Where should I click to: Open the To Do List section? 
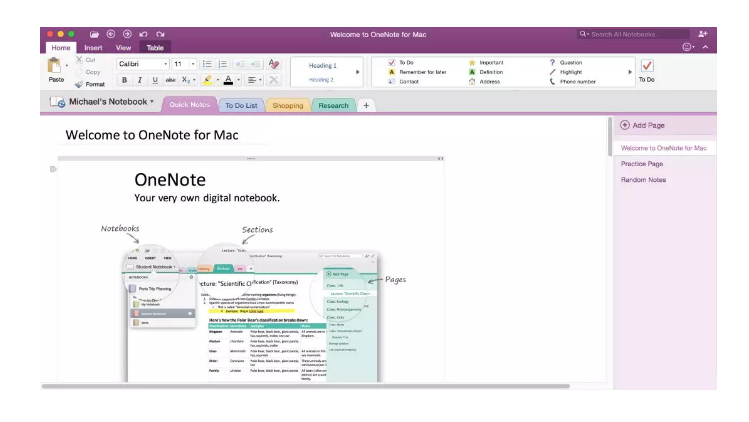click(x=241, y=106)
